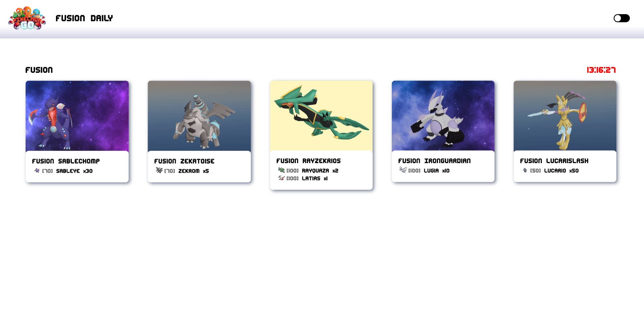Open the Fusion Zekatoise image

click(x=199, y=116)
